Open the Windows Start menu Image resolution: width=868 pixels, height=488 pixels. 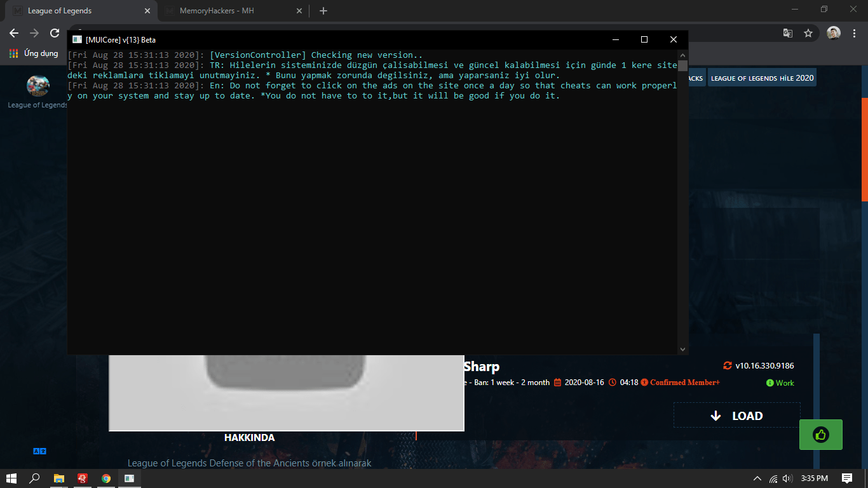[x=11, y=478]
